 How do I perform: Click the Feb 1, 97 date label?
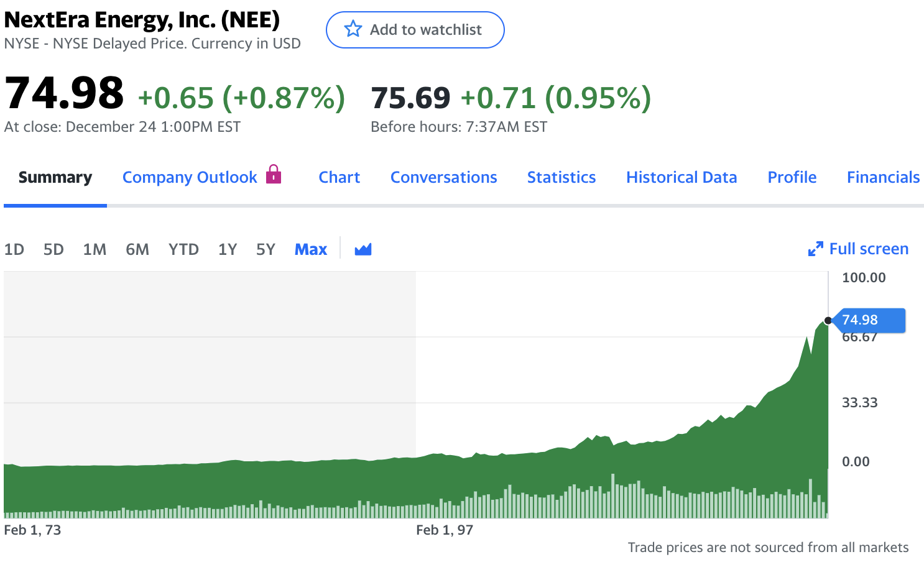445,530
